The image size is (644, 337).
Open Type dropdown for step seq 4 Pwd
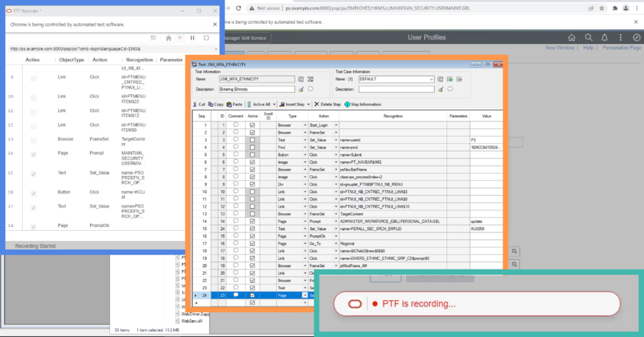(305, 147)
